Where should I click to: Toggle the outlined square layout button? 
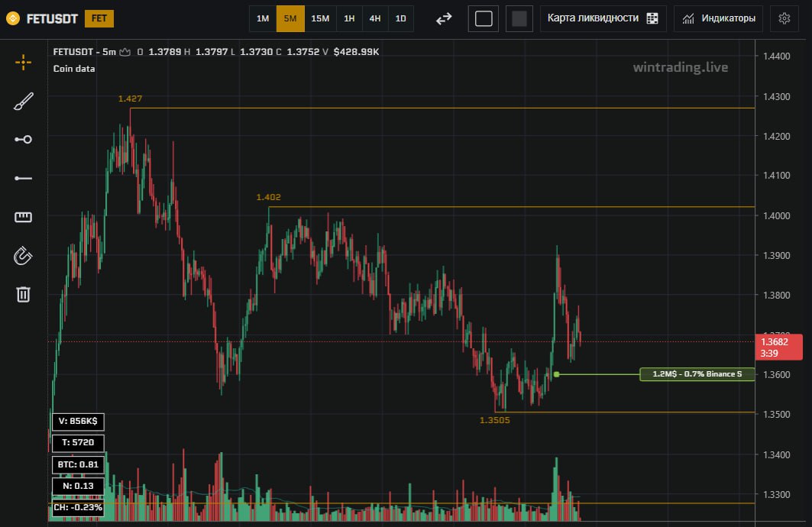click(484, 18)
